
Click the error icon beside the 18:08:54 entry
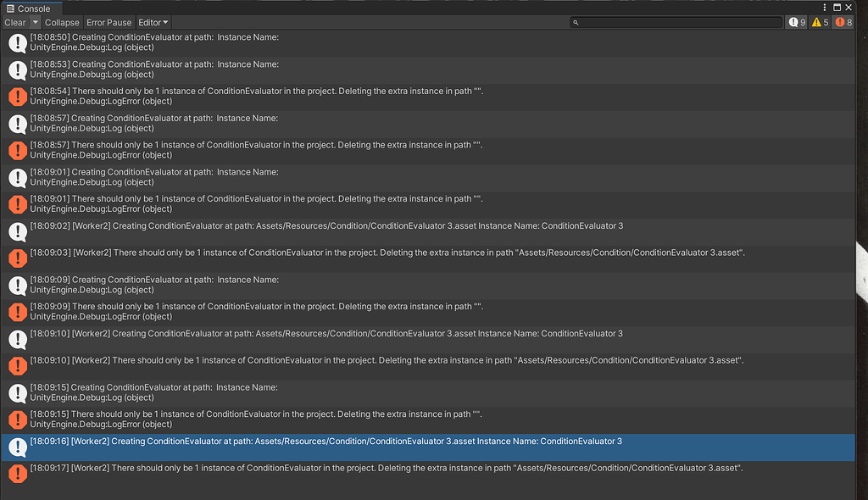click(17, 96)
